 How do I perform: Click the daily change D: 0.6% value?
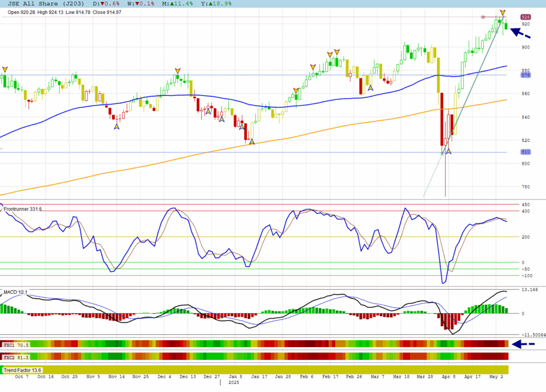(x=106, y=4)
